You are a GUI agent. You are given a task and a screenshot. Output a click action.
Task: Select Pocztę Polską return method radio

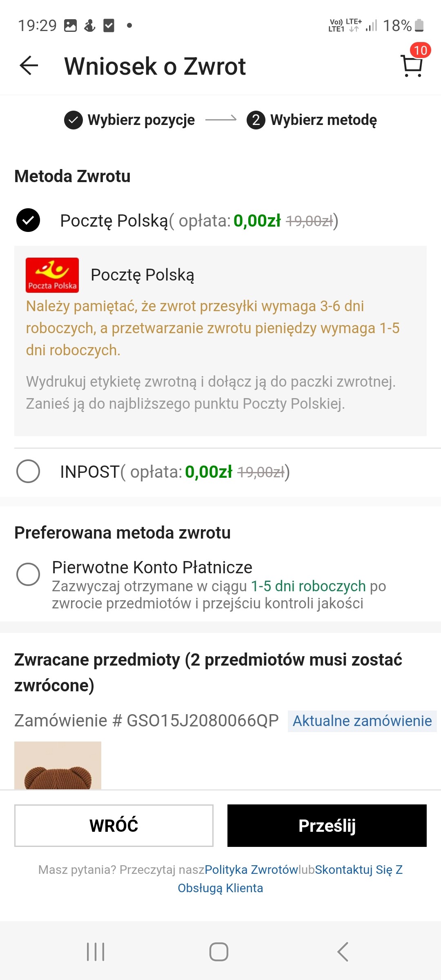[28, 220]
